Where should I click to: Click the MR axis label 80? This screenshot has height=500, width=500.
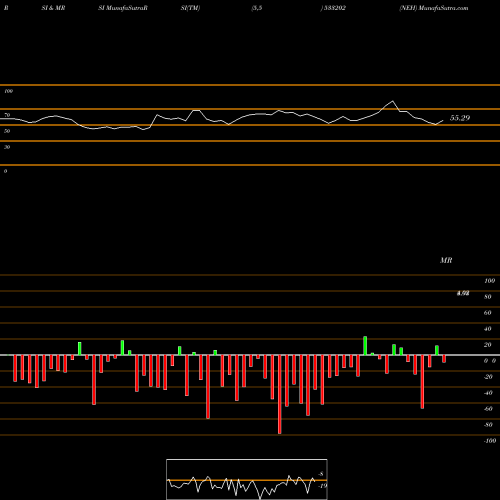pos(488,297)
